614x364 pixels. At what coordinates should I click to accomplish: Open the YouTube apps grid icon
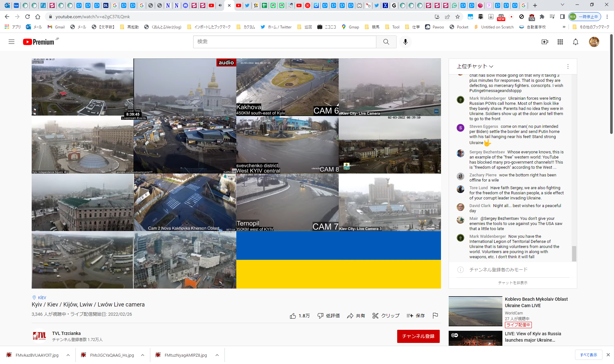pos(560,42)
